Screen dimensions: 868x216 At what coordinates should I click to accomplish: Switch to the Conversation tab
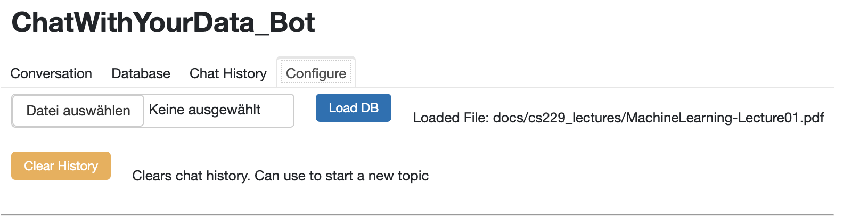click(x=51, y=73)
